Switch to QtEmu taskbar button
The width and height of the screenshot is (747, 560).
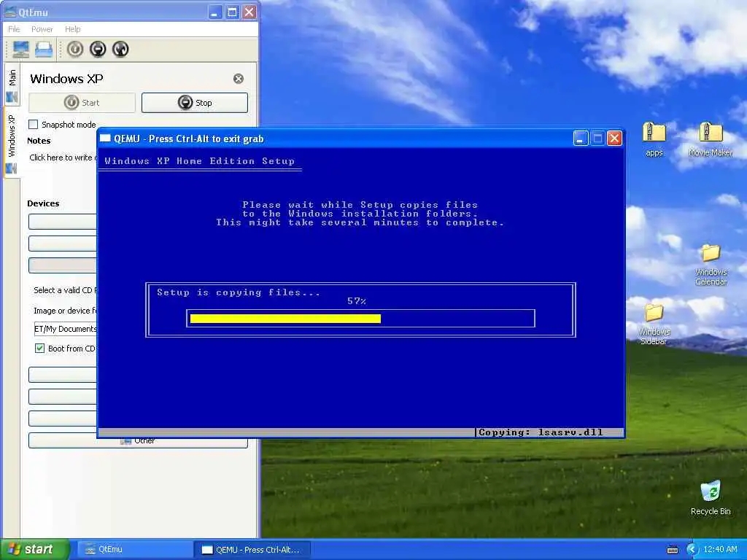coord(135,550)
